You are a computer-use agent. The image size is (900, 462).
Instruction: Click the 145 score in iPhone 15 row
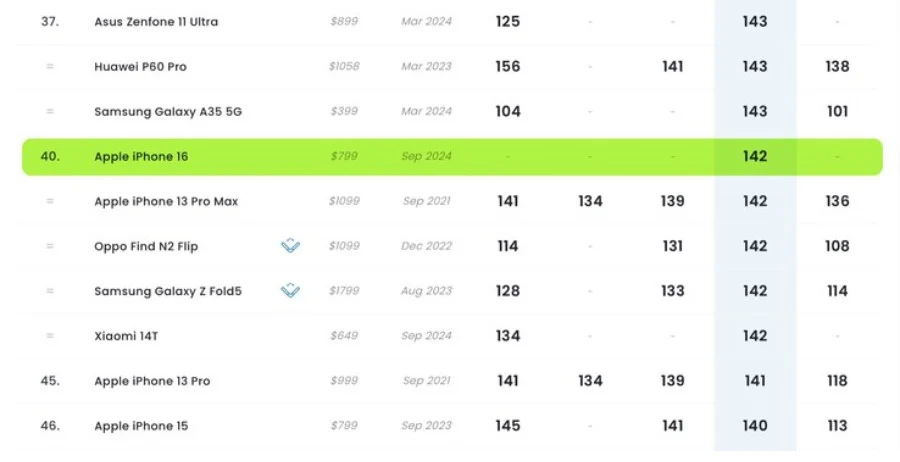pos(508,426)
